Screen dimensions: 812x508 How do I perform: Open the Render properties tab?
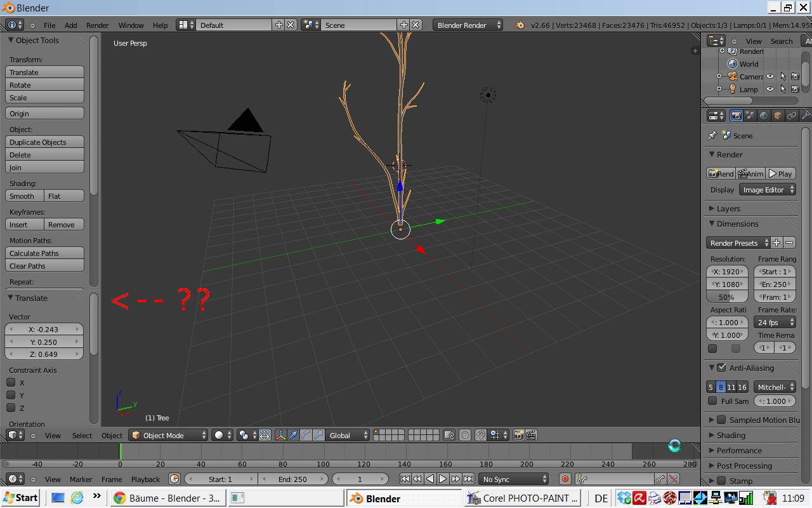(x=736, y=116)
